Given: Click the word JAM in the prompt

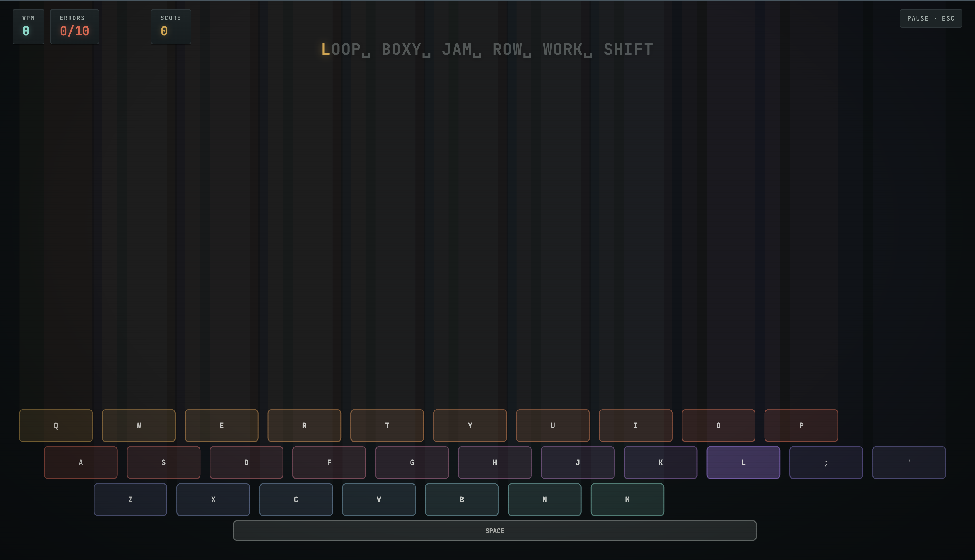Looking at the screenshot, I should (457, 50).
